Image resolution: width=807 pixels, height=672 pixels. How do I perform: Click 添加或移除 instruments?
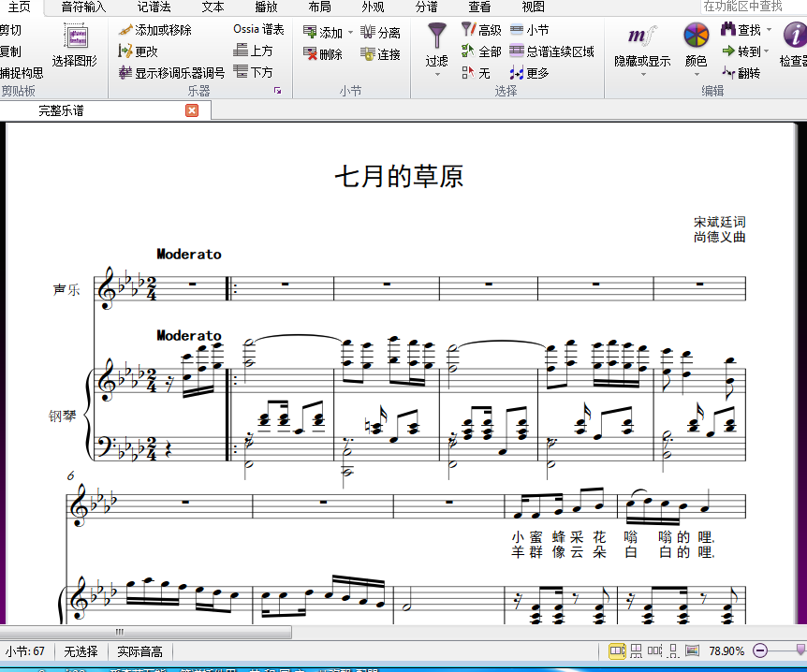tap(155, 30)
